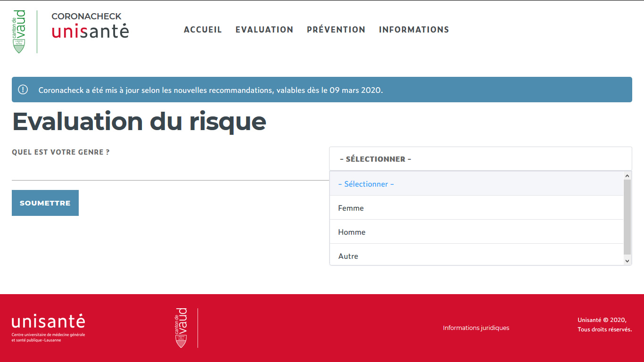The height and width of the screenshot is (362, 644).
Task: Click the exclamation info icon in blue banner
Action: (23, 90)
